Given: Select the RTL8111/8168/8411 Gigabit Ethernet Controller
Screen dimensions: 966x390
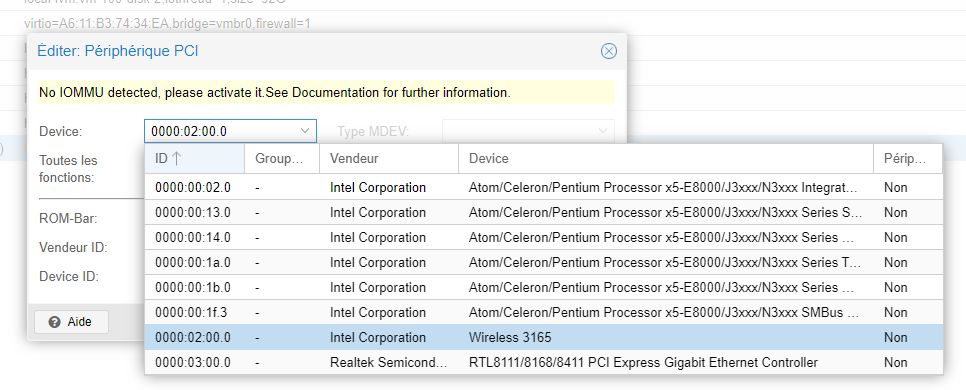Looking at the screenshot, I should point(543,362).
